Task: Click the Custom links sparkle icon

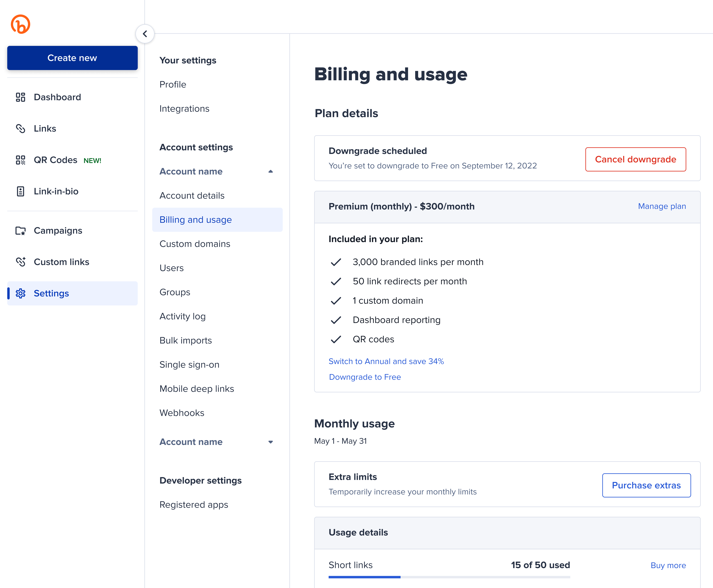Action: 20,262
